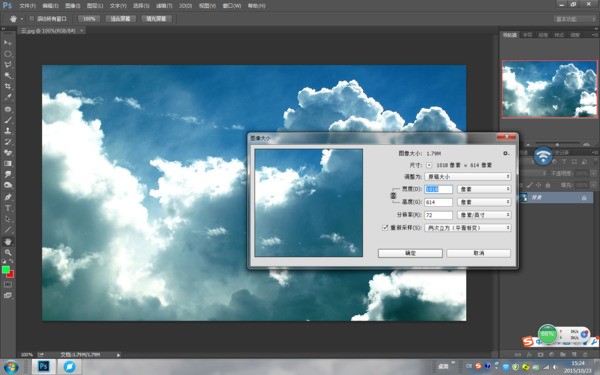Viewport: 600px width, 375px height.
Task: Click the Navigator zoom slider handle
Action: click(x=557, y=144)
